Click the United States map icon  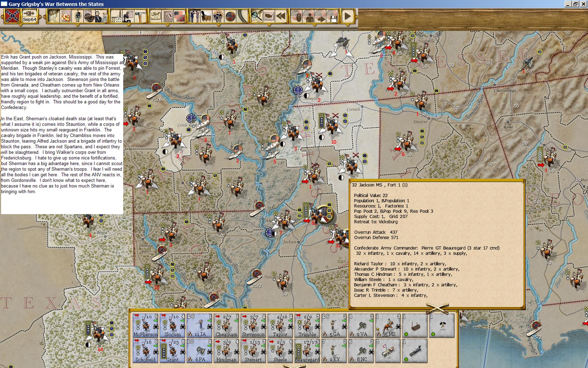click(x=269, y=16)
